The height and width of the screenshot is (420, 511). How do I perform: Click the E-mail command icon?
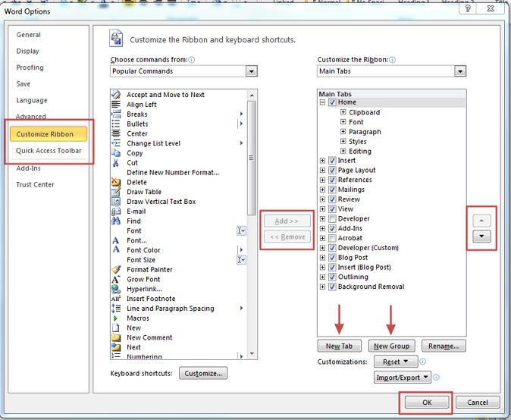coord(116,212)
